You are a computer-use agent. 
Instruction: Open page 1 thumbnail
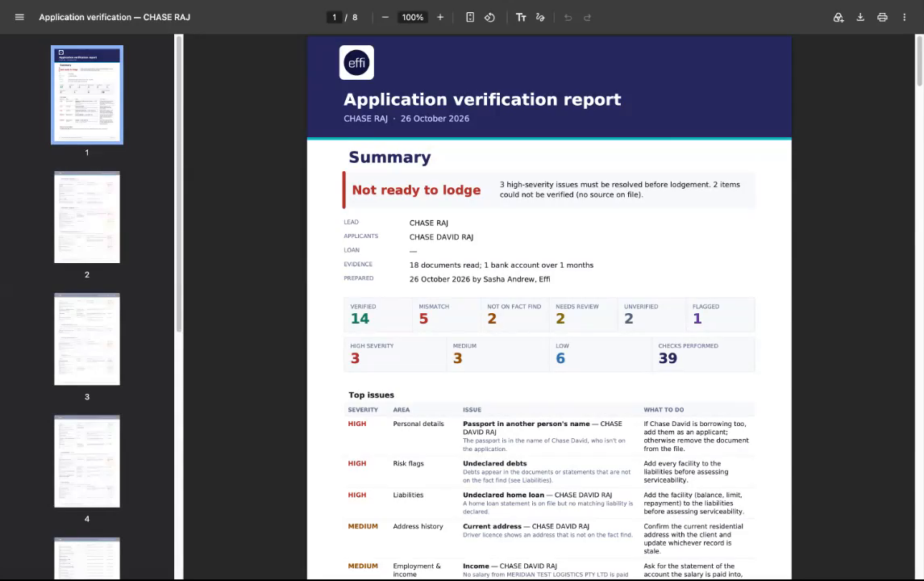click(87, 95)
